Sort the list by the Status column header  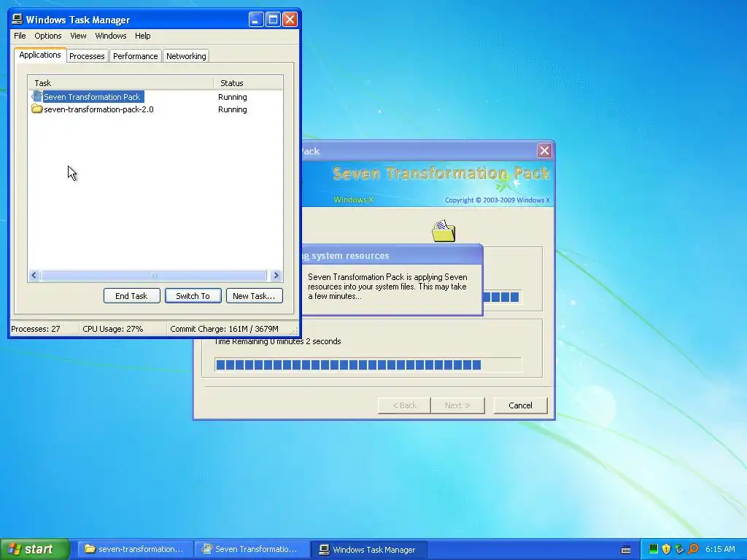tap(248, 83)
